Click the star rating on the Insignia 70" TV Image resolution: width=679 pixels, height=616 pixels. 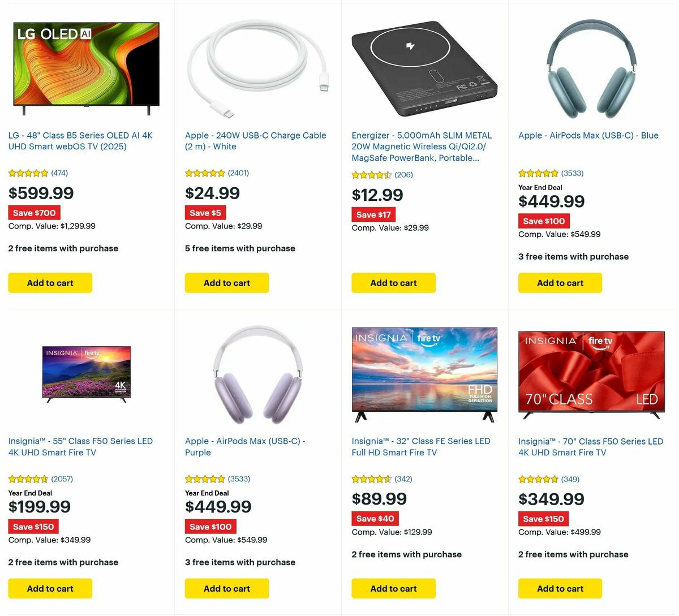pos(538,479)
